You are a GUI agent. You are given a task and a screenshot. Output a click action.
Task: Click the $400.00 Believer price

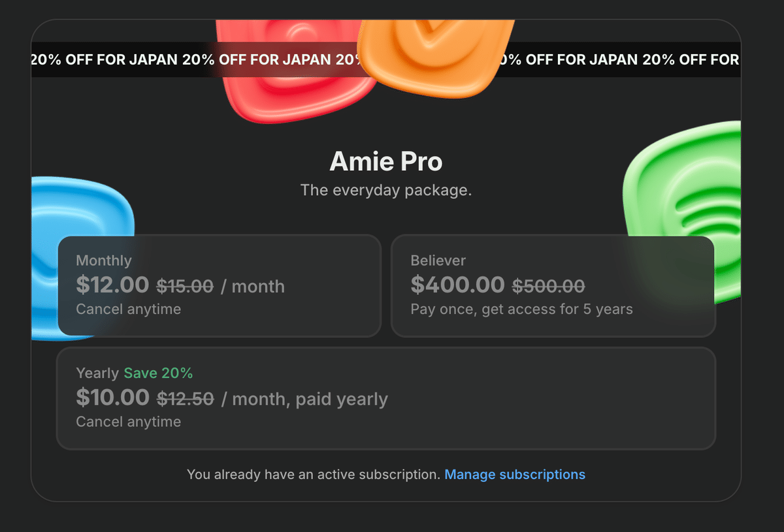pyautogui.click(x=457, y=285)
